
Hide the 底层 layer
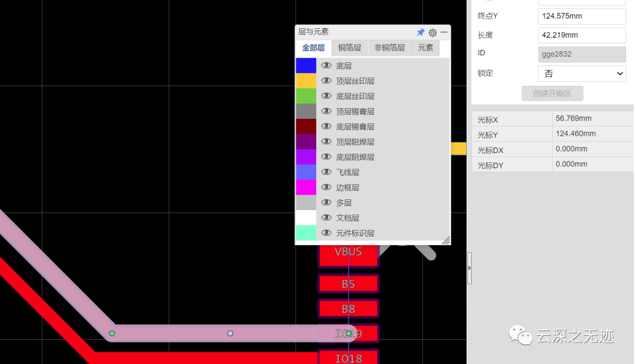326,65
